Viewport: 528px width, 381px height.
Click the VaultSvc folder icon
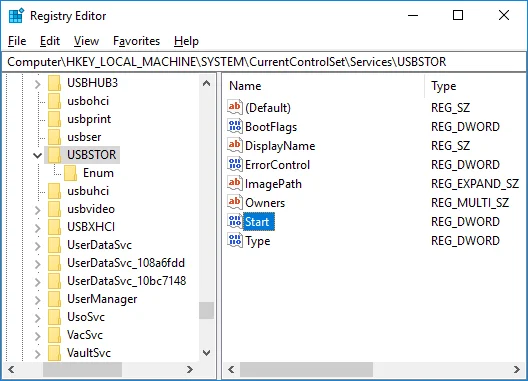pyautogui.click(x=54, y=353)
